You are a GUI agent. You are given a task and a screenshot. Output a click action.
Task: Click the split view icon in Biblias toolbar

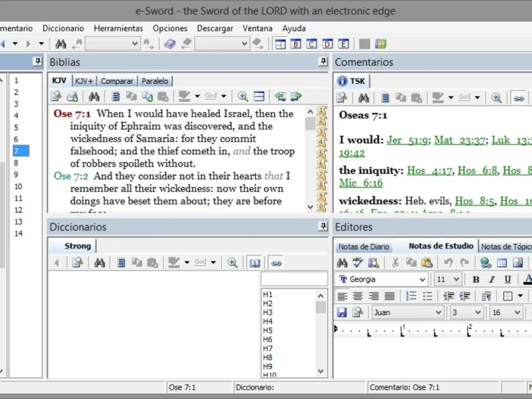pos(259,96)
